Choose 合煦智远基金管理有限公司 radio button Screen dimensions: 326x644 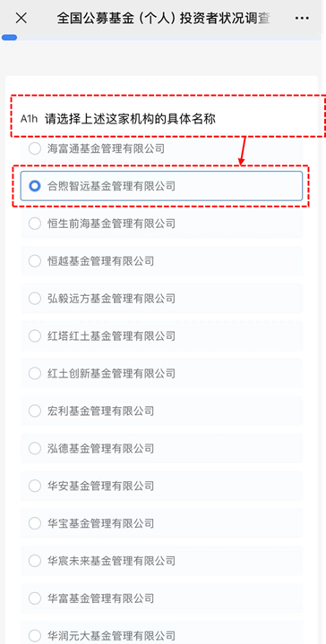tap(161, 186)
